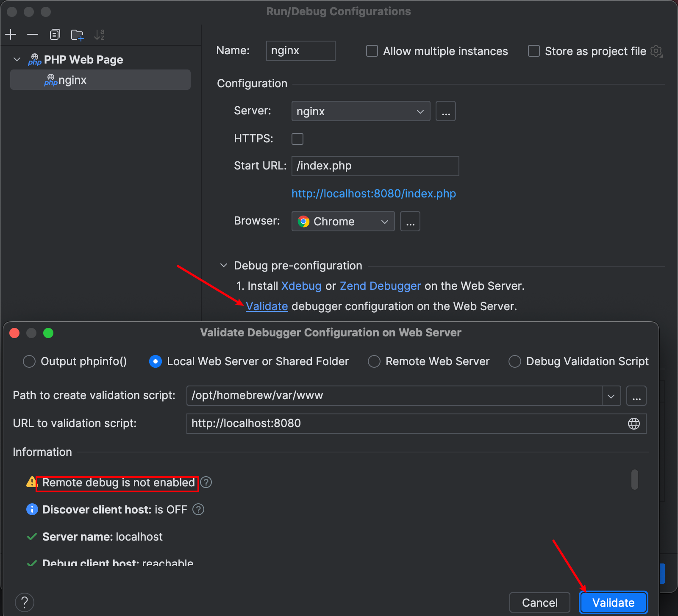Viewport: 678px width, 616px height.
Task: Click blue info icon beside Discover client host
Action: (32, 509)
